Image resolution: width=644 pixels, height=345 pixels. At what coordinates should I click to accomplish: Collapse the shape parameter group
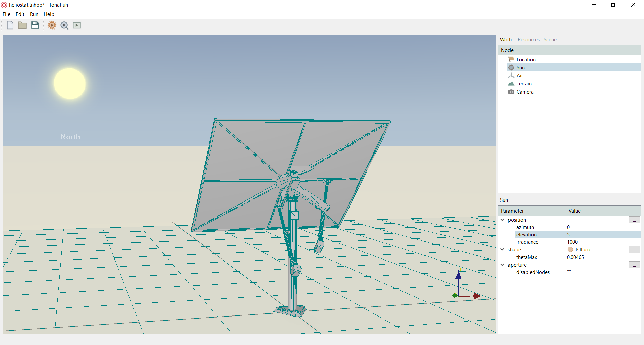tap(502, 249)
